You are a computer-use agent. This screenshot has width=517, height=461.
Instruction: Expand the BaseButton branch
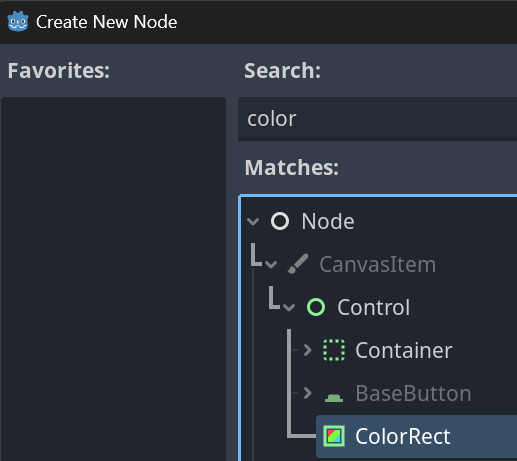pos(307,393)
